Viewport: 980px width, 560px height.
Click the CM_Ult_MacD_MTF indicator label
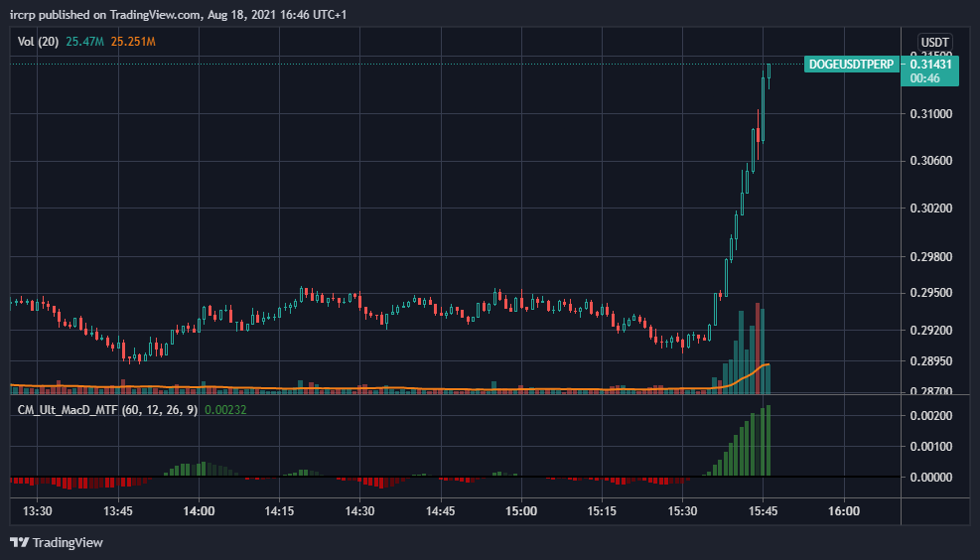click(107, 410)
